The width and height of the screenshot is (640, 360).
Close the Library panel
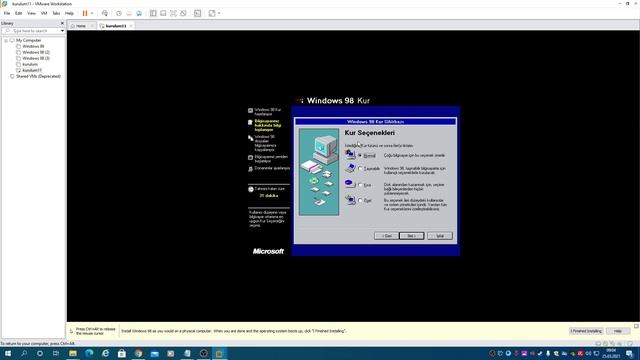[62, 23]
